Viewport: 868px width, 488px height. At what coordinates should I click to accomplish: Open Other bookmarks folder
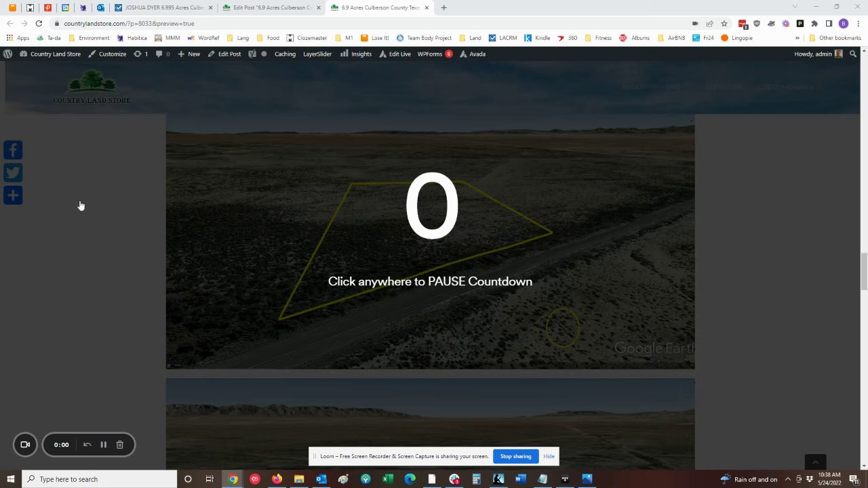835,38
